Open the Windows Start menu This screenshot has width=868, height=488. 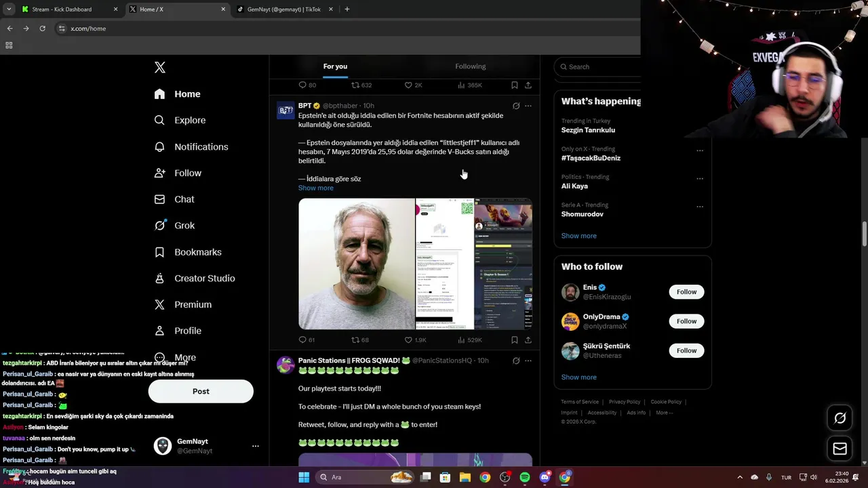pyautogui.click(x=304, y=477)
